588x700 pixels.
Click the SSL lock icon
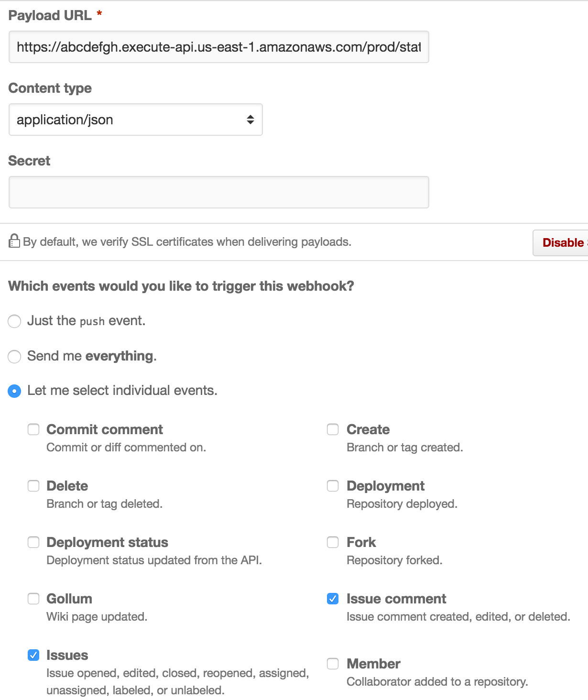[14, 241]
